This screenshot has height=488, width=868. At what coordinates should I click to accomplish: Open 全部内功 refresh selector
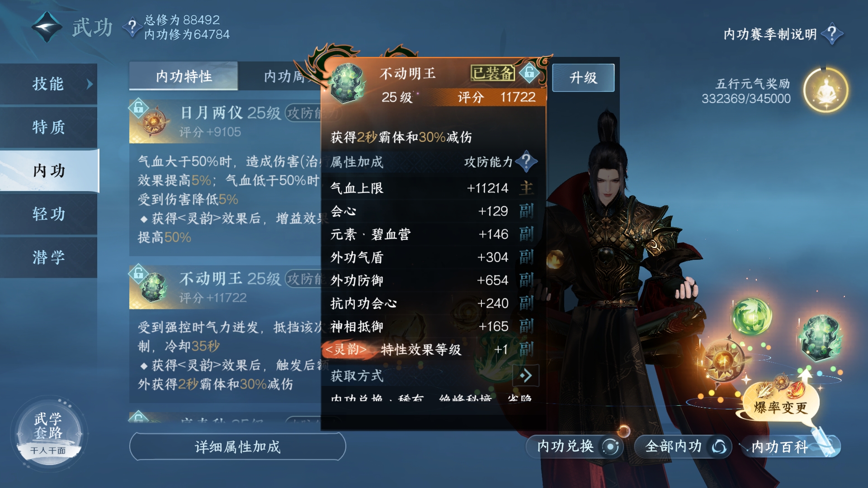click(x=683, y=446)
